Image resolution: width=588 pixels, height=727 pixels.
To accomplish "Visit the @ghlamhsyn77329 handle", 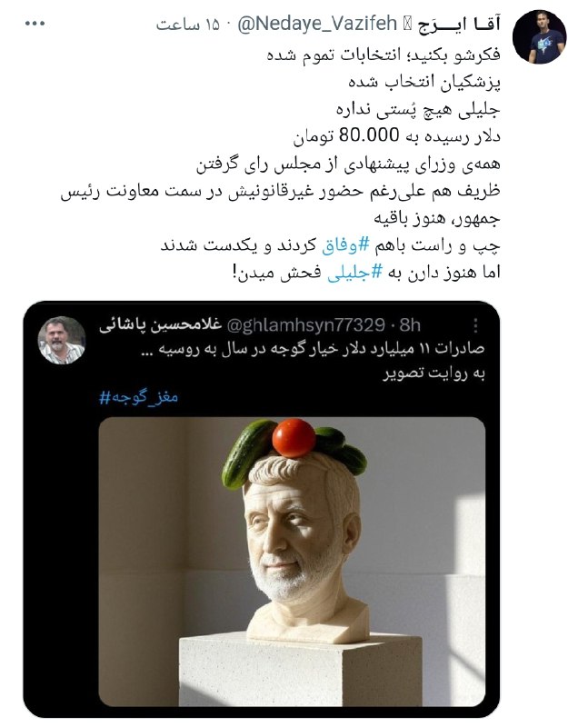I will (x=305, y=325).
